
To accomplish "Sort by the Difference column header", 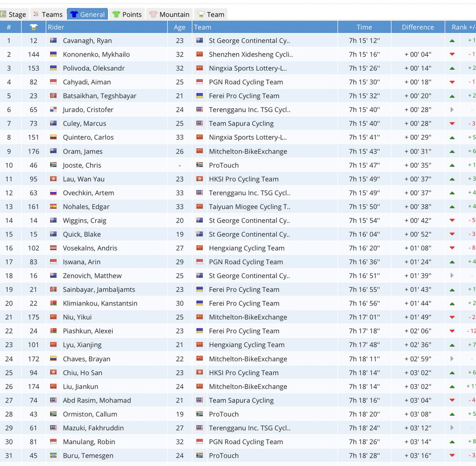I will click(x=418, y=27).
